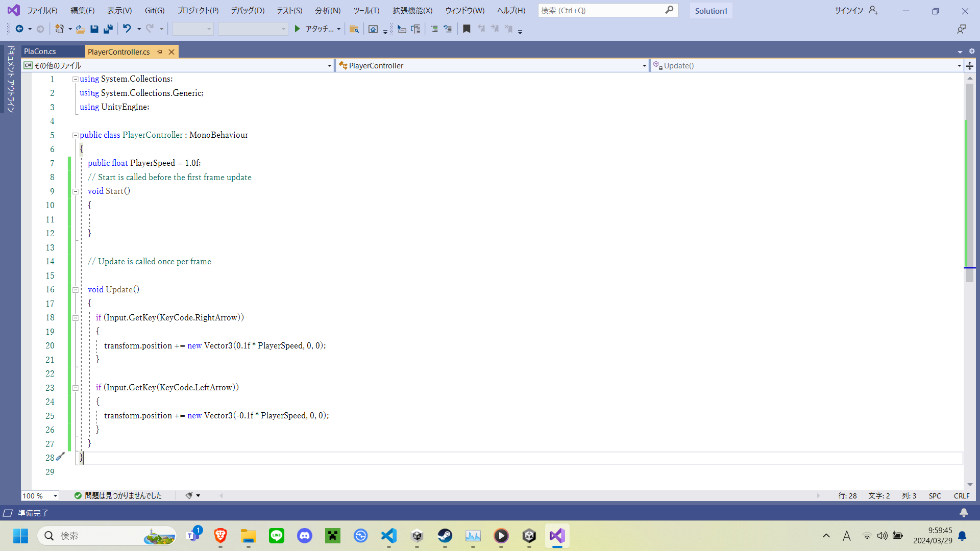
Task: Expand the Update() member dropdown
Action: 959,66
